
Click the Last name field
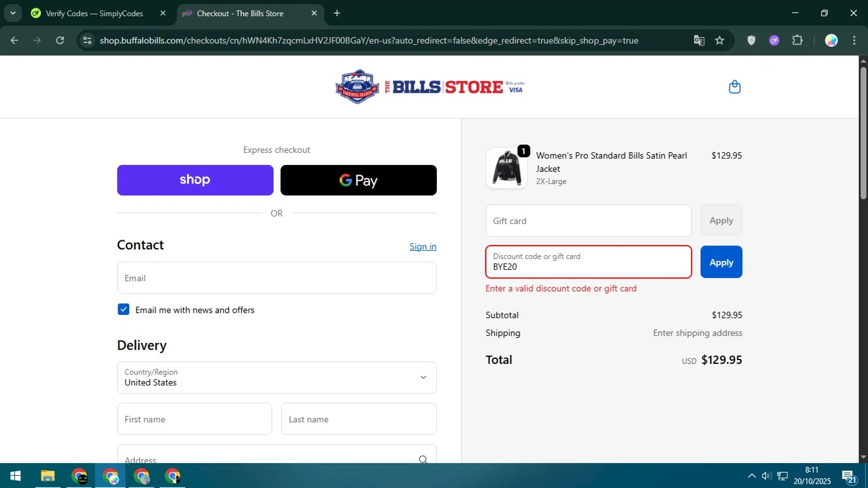[359, 419]
